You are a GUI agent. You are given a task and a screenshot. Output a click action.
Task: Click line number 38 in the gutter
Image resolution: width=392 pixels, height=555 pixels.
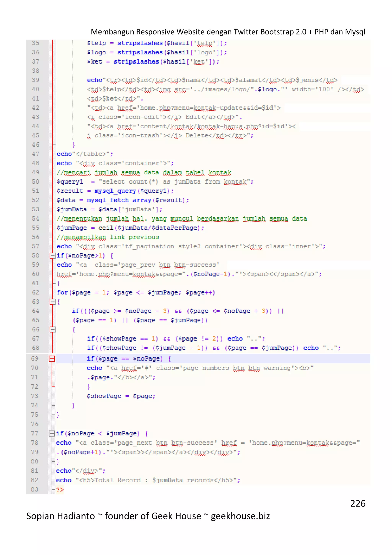point(35,71)
